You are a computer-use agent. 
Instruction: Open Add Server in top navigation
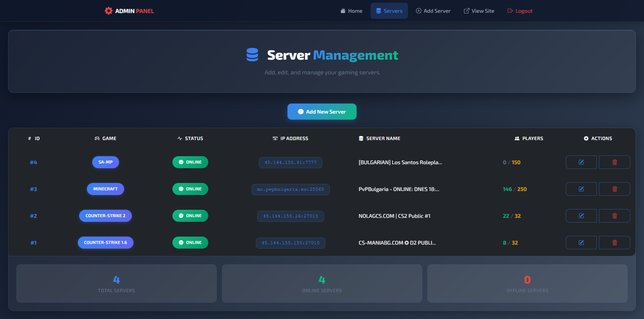[x=433, y=11]
